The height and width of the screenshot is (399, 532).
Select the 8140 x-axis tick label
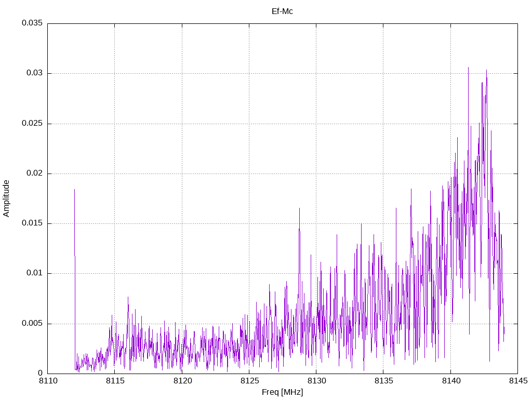pos(450,382)
